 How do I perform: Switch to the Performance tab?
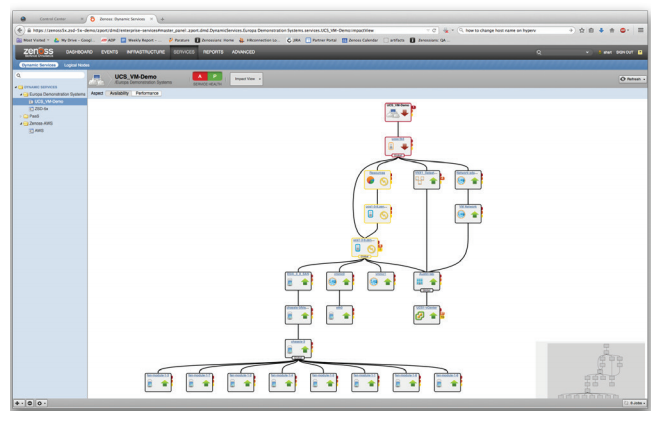[x=147, y=93]
